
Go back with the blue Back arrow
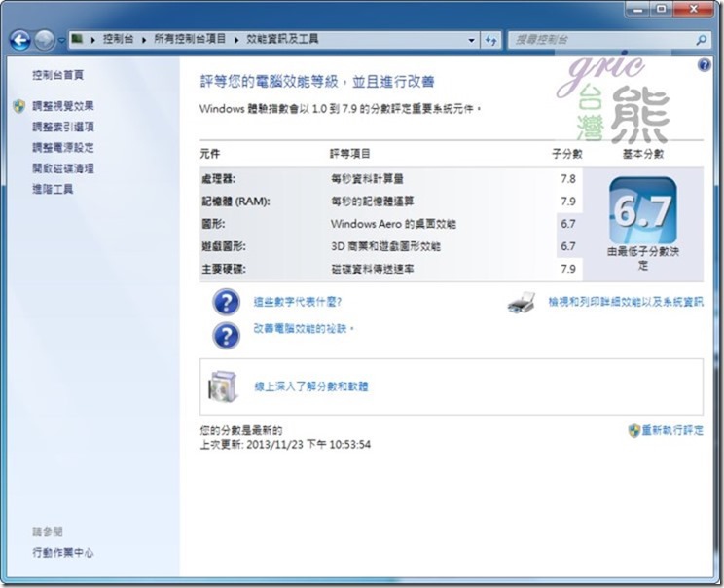pos(19,40)
